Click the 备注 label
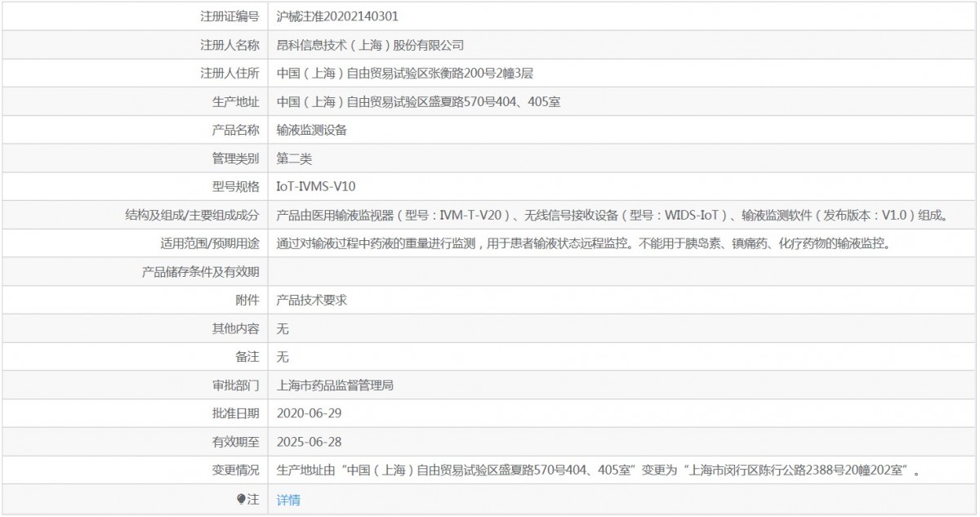 (x=247, y=357)
